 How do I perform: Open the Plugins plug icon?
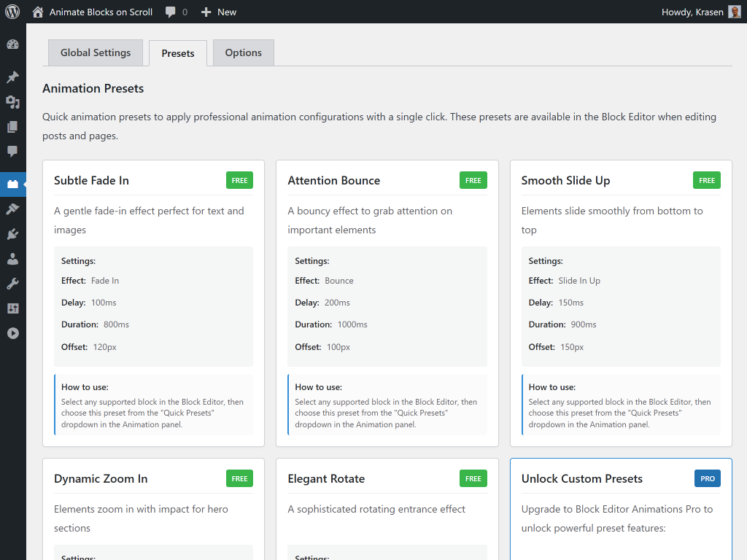(12, 234)
